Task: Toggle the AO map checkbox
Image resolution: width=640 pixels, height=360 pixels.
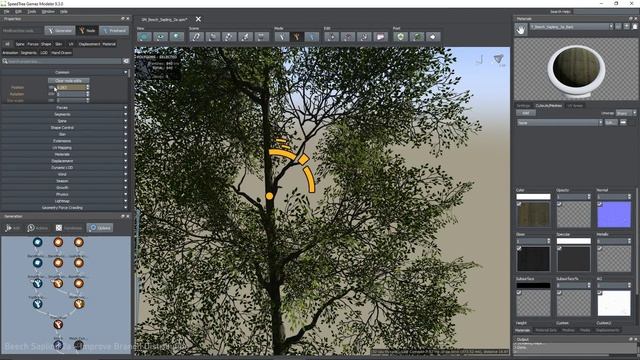Action: pyautogui.click(x=600, y=293)
